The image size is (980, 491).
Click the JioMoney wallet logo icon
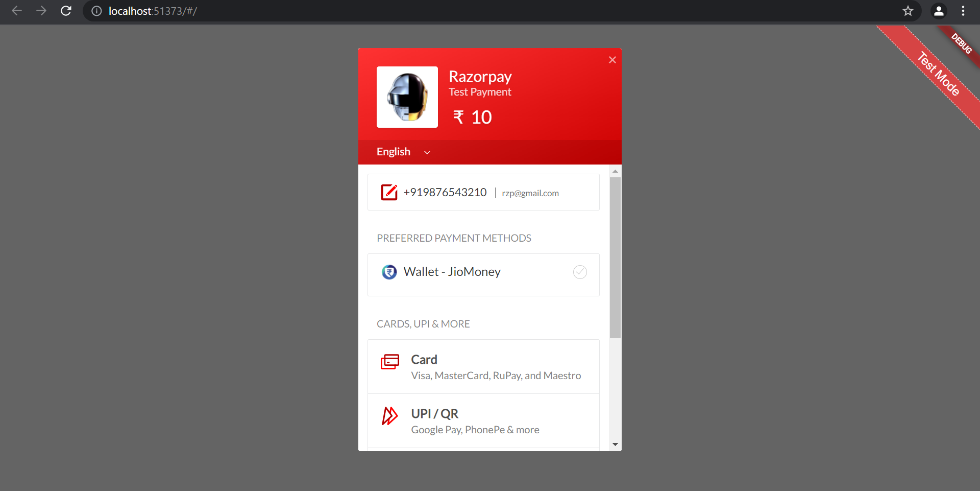[x=389, y=272]
